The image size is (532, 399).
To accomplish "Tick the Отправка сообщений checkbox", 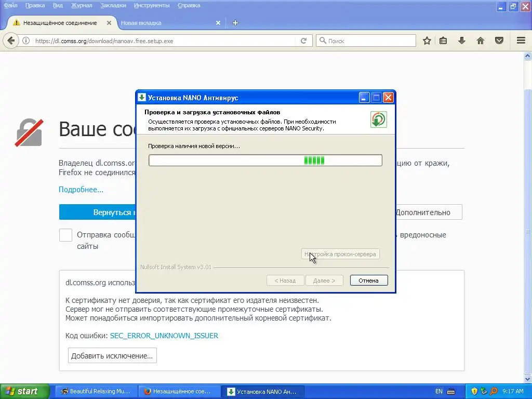I will coord(65,235).
